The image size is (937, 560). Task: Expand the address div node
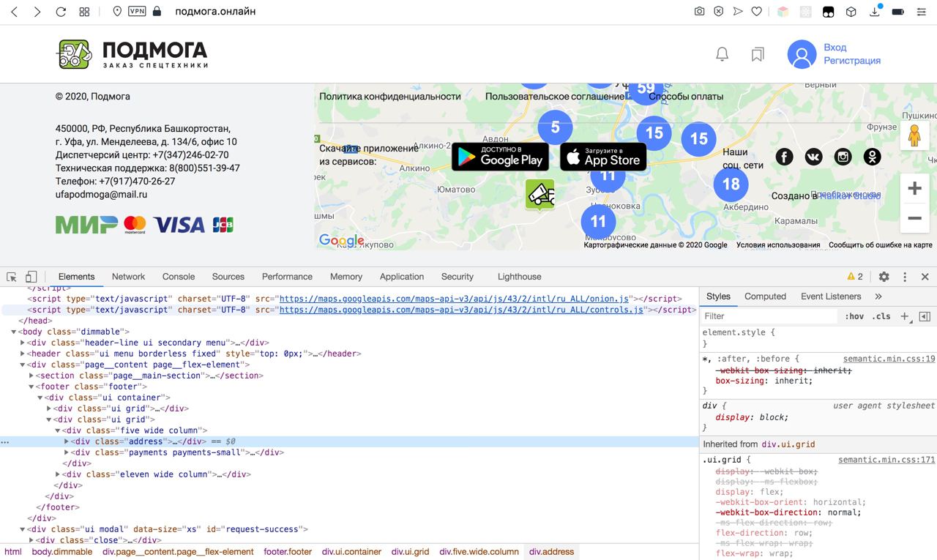tap(67, 441)
